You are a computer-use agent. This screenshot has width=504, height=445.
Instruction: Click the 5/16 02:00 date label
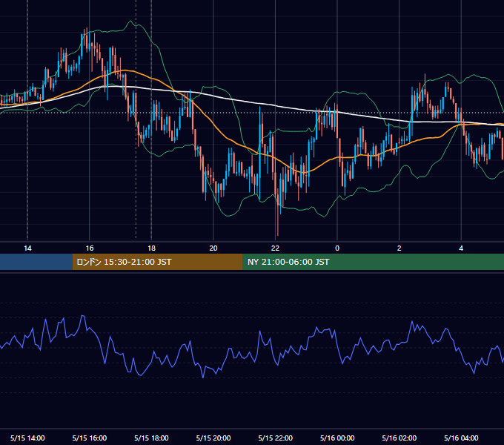pyautogui.click(x=399, y=438)
